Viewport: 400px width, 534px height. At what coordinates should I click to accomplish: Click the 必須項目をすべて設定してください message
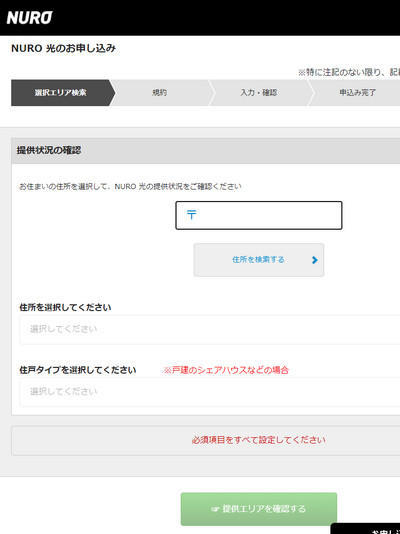pos(259,440)
